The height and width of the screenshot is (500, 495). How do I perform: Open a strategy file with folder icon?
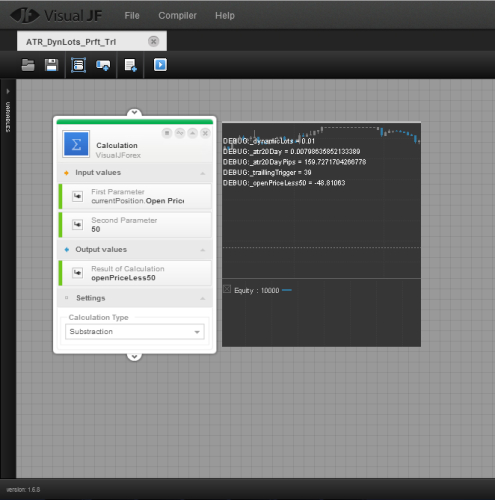28,65
